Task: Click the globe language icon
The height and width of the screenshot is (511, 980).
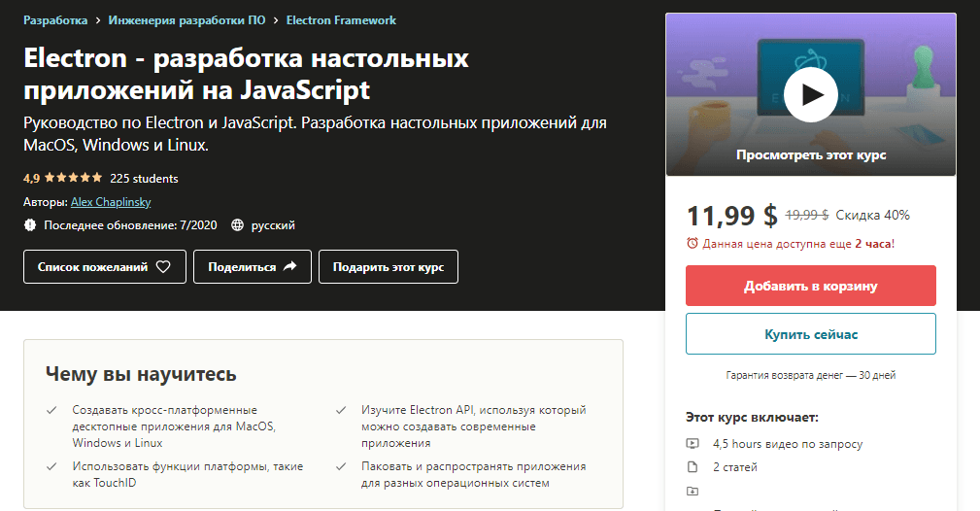Action: click(x=238, y=225)
